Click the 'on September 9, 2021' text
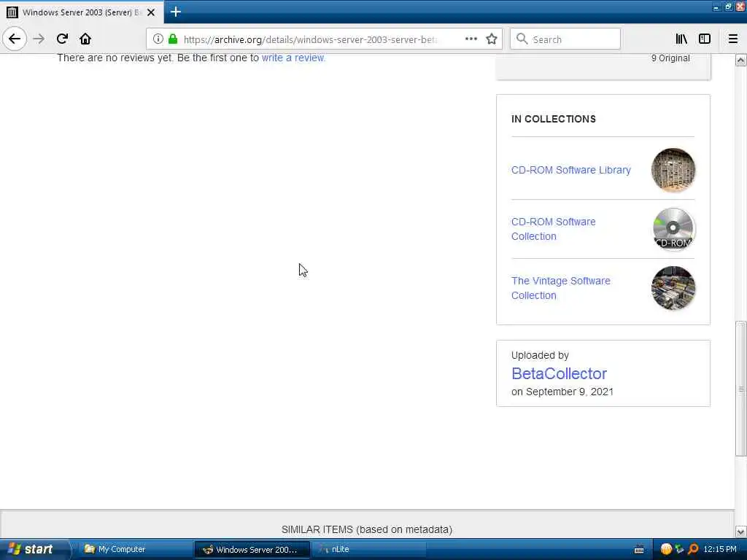Screen dimensions: 747x560 pyautogui.click(x=562, y=392)
